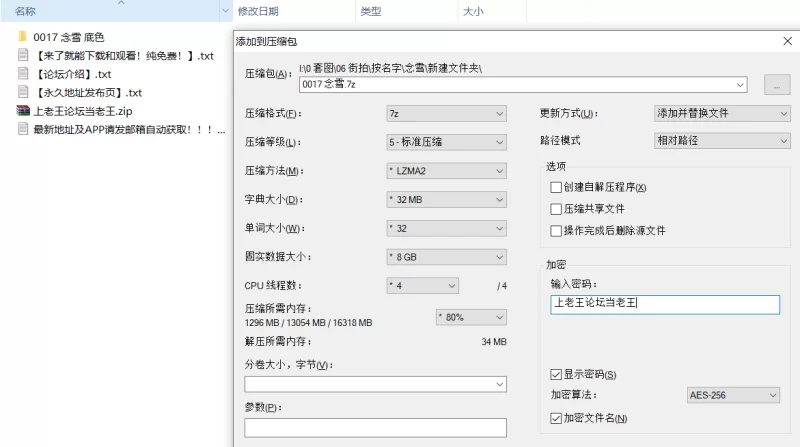This screenshot has width=800, height=447.
Task: Toggle 压缩共享文件 checkbox
Action: (556, 209)
